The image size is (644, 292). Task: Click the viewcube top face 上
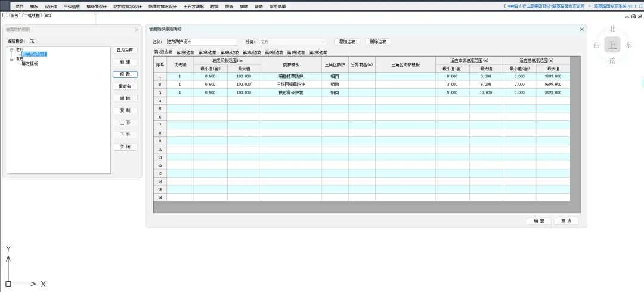[x=612, y=45]
